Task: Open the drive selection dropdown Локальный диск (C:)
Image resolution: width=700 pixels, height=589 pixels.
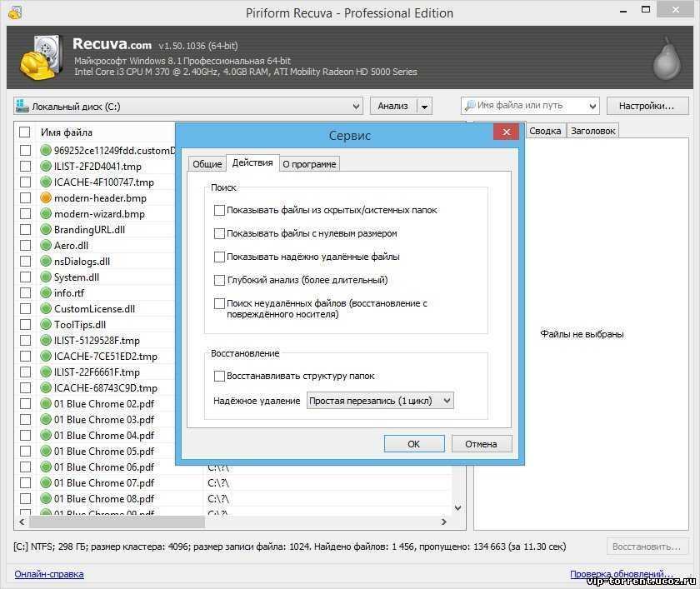Action: click(x=187, y=106)
